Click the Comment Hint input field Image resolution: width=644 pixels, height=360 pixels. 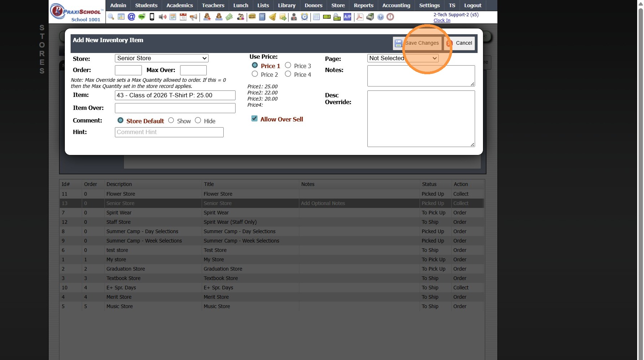click(x=169, y=132)
